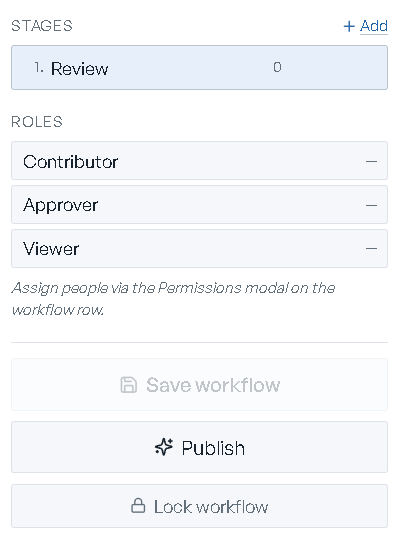Click the dash icon on Contributor row

coord(371,162)
